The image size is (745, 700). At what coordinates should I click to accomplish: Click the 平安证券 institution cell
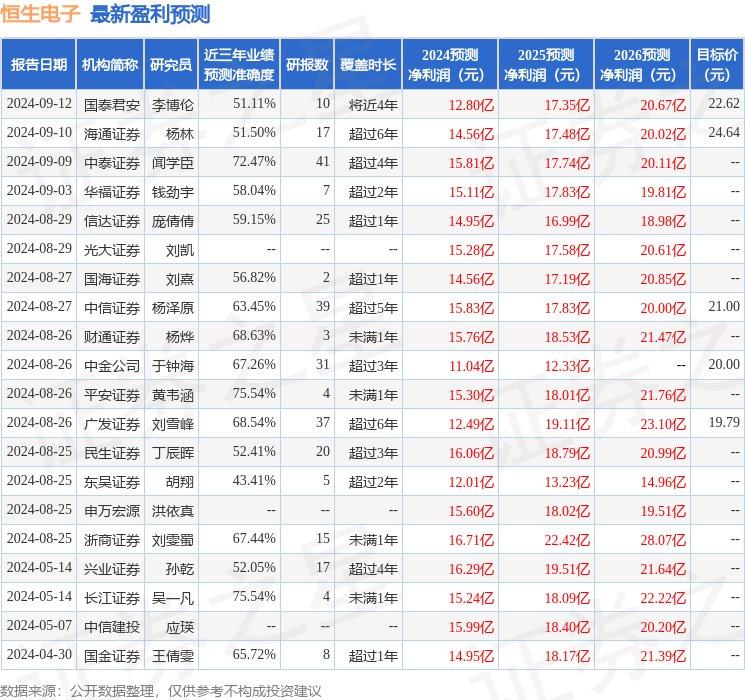(x=112, y=394)
